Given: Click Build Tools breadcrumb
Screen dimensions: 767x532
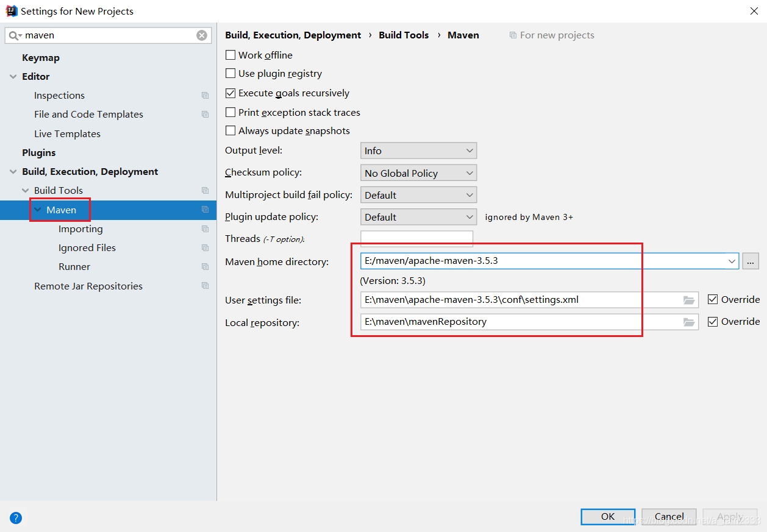Looking at the screenshot, I should [x=404, y=35].
